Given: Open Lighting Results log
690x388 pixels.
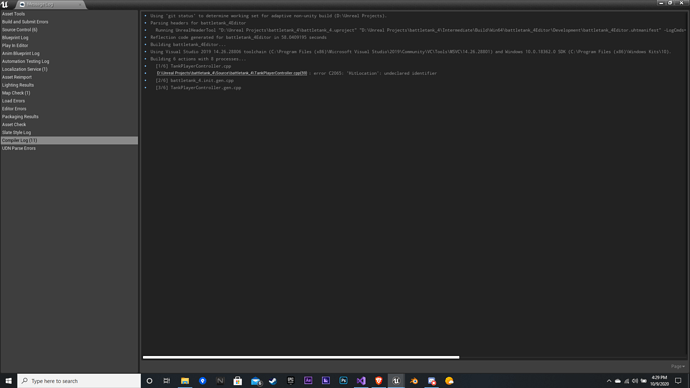Looking at the screenshot, I should [69, 85].
